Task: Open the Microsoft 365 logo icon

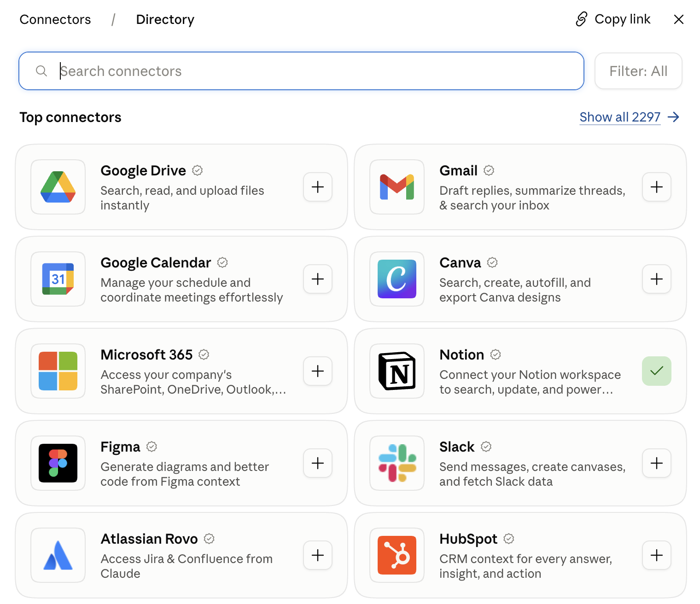Action: (x=58, y=371)
